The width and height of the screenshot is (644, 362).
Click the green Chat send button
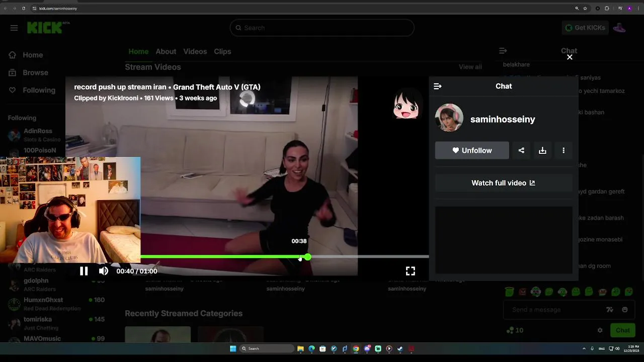pos(622,330)
